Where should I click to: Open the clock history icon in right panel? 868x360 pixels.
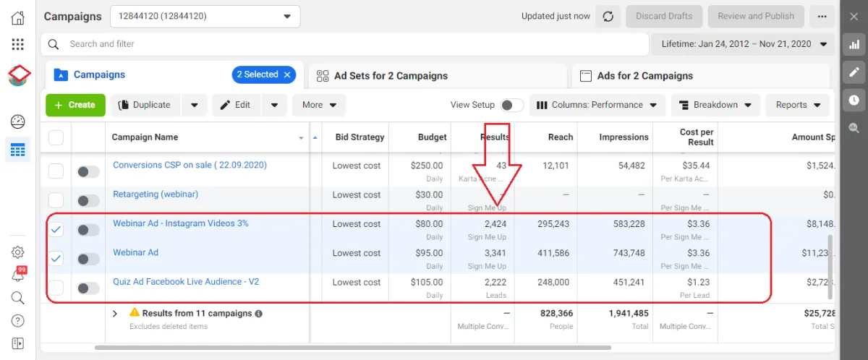pyautogui.click(x=854, y=100)
